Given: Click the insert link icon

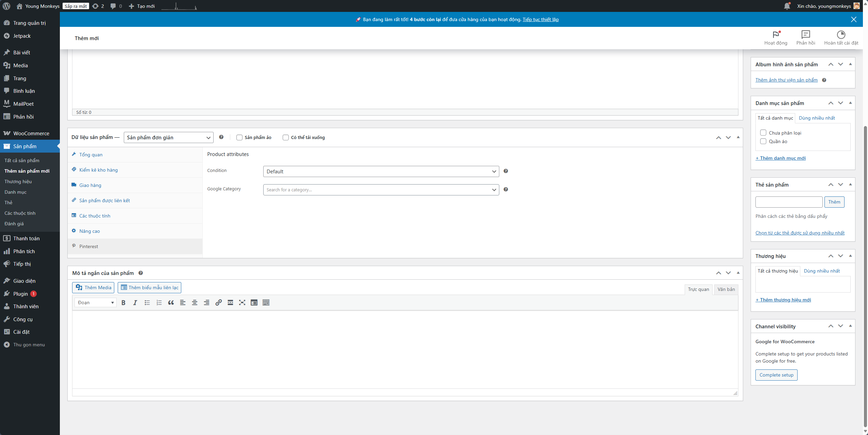Looking at the screenshot, I should (218, 302).
